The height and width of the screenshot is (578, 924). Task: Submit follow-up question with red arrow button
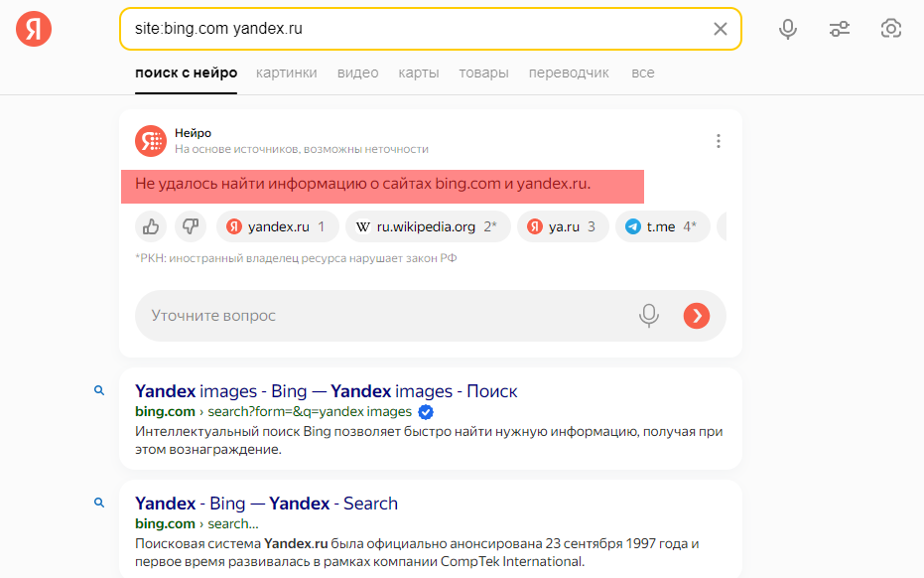697,316
